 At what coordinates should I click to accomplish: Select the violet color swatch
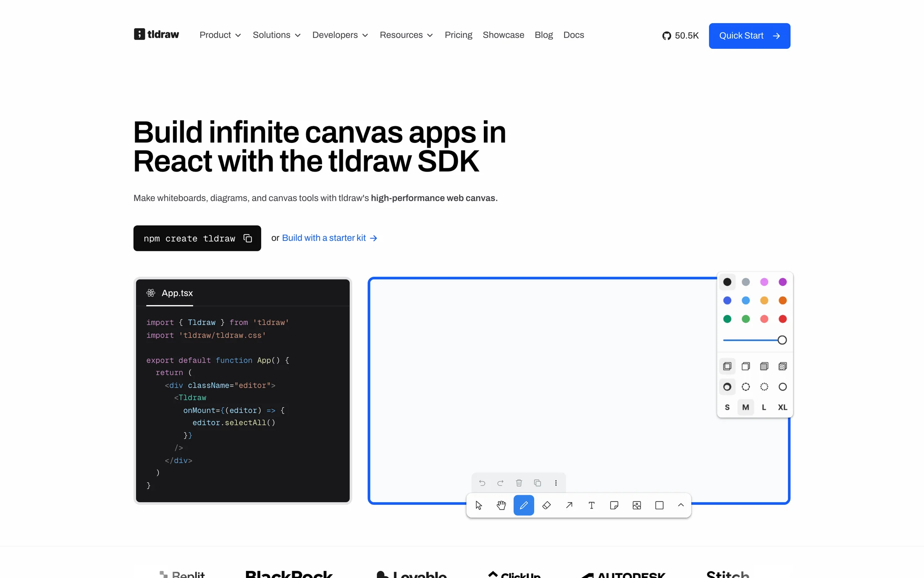click(783, 282)
